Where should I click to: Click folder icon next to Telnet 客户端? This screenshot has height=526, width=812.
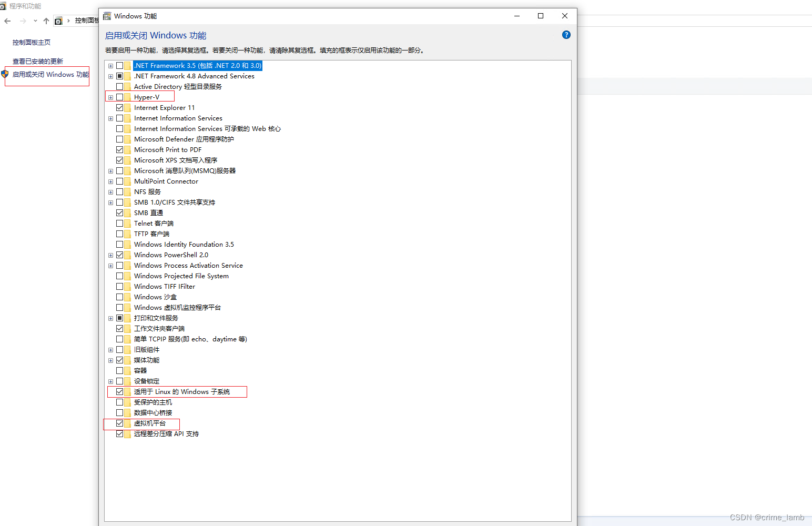(128, 224)
